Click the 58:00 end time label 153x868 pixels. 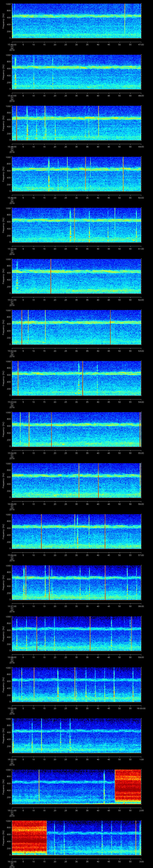pos(141,606)
